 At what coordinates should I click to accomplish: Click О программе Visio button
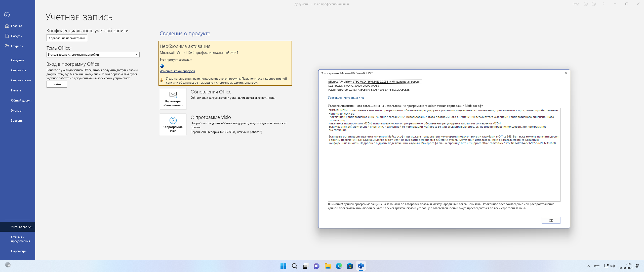point(173,124)
